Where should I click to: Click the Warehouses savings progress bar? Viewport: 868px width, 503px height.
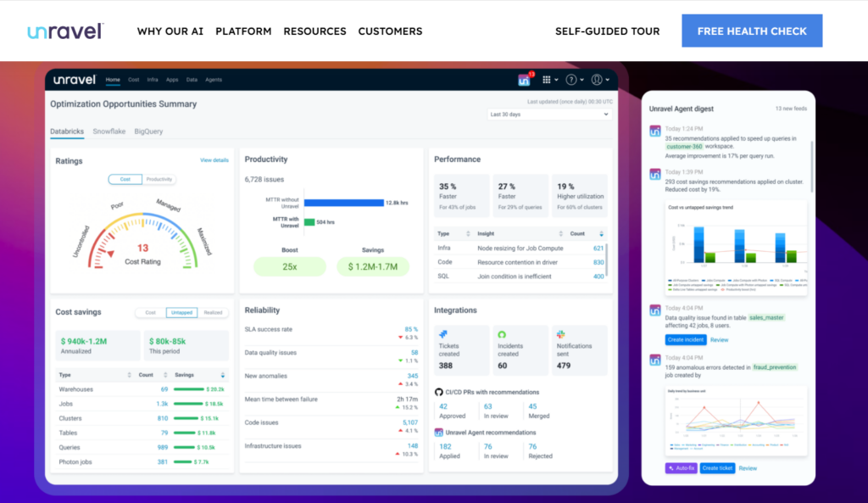(188, 389)
